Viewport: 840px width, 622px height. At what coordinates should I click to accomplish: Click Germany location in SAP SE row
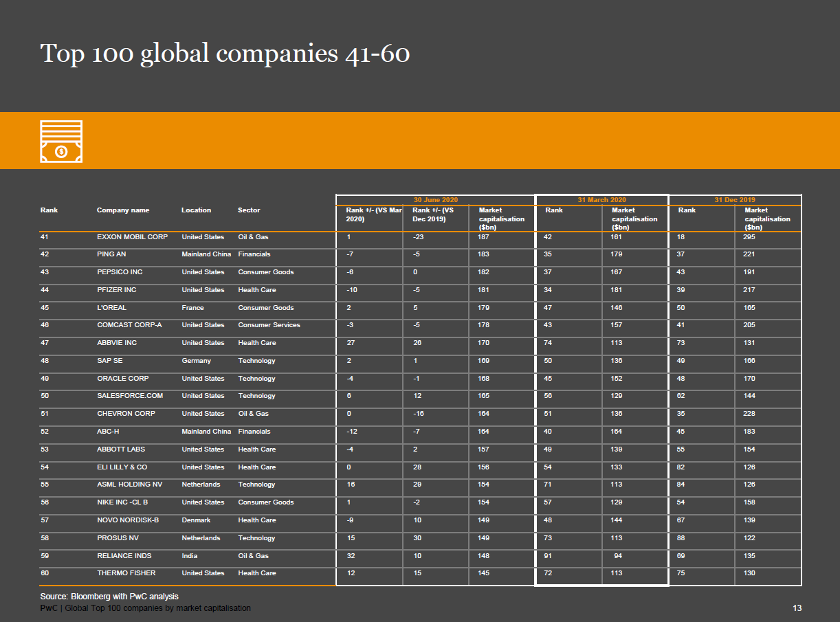pos(197,361)
